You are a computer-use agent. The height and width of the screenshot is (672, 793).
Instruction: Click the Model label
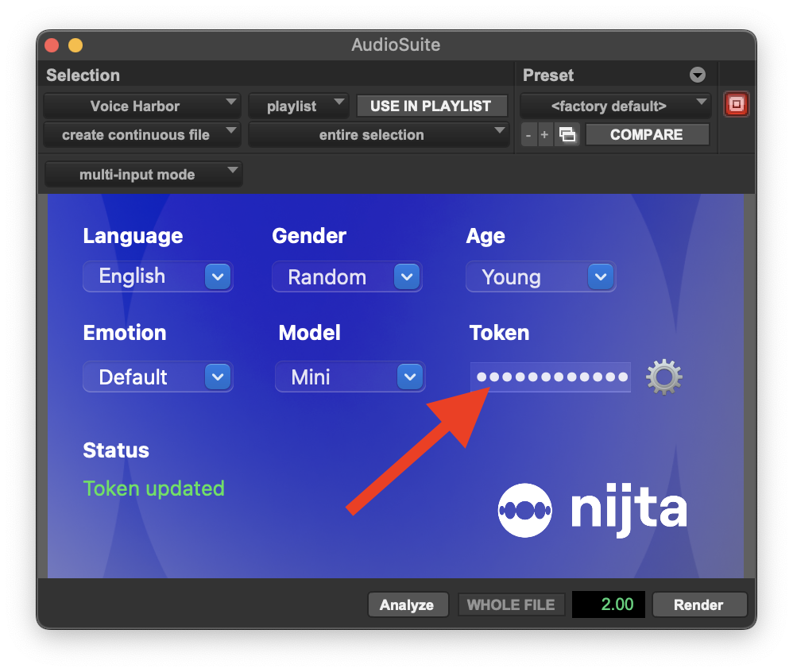[310, 333]
